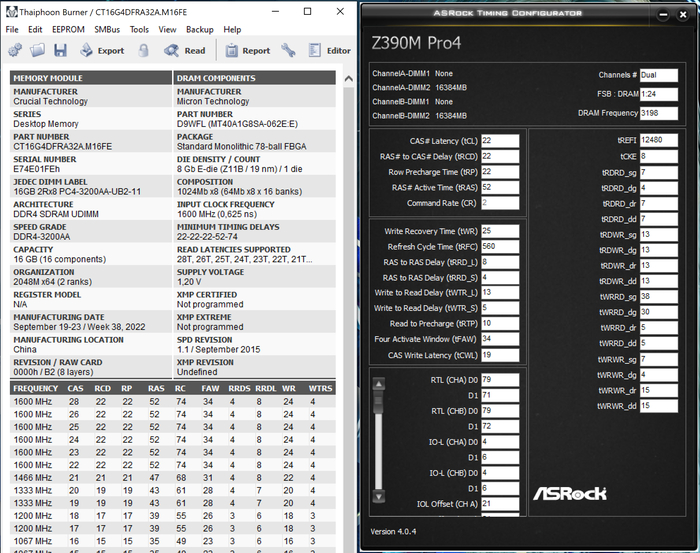Click the Read SPD toolbar button
Viewport: 700px width, 553px height.
[184, 50]
